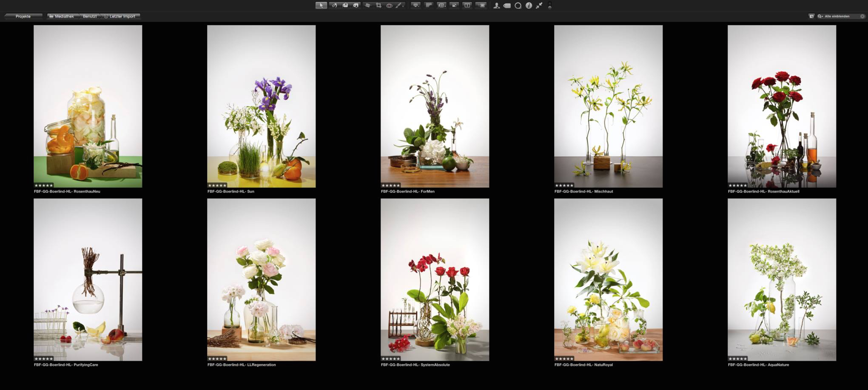Clear the search field with X button

(x=862, y=16)
